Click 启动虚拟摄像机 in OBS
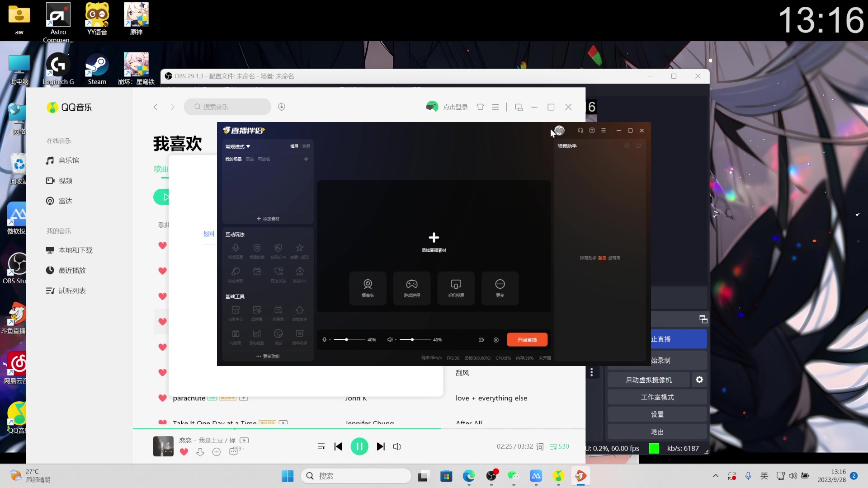The width and height of the screenshot is (868, 488). tap(648, 380)
